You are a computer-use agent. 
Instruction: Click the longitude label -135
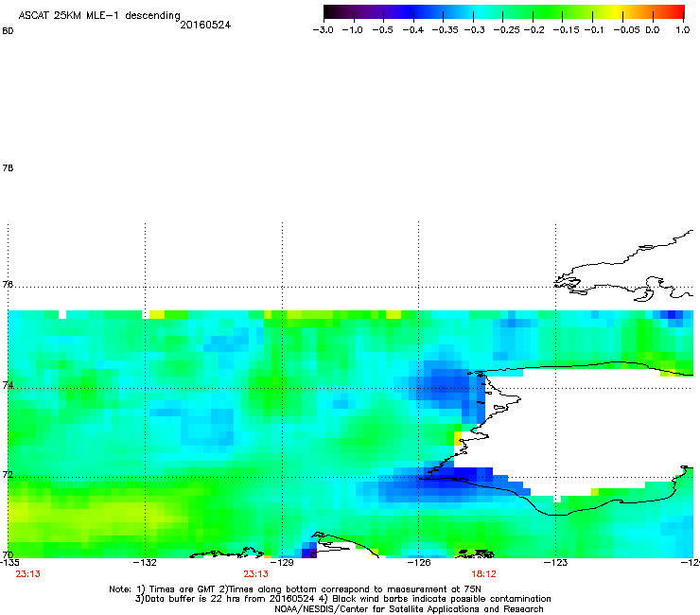click(x=9, y=562)
